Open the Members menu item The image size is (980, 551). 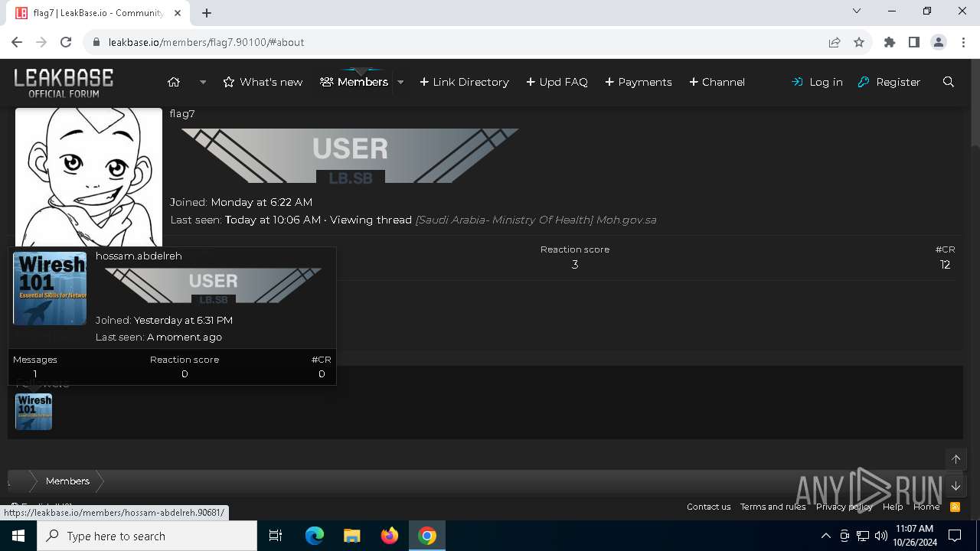tap(354, 82)
